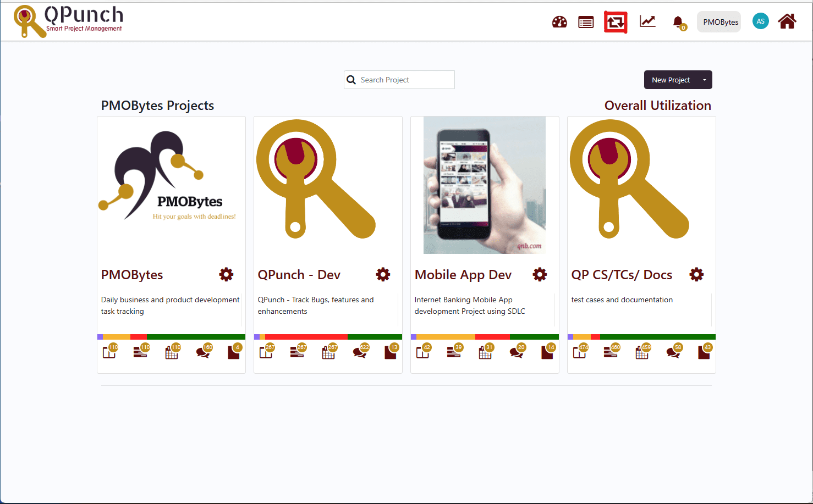Viewport: 813px width, 504px height.
Task: Open the QP CS/TCs/ Docs project title
Action: (x=622, y=275)
